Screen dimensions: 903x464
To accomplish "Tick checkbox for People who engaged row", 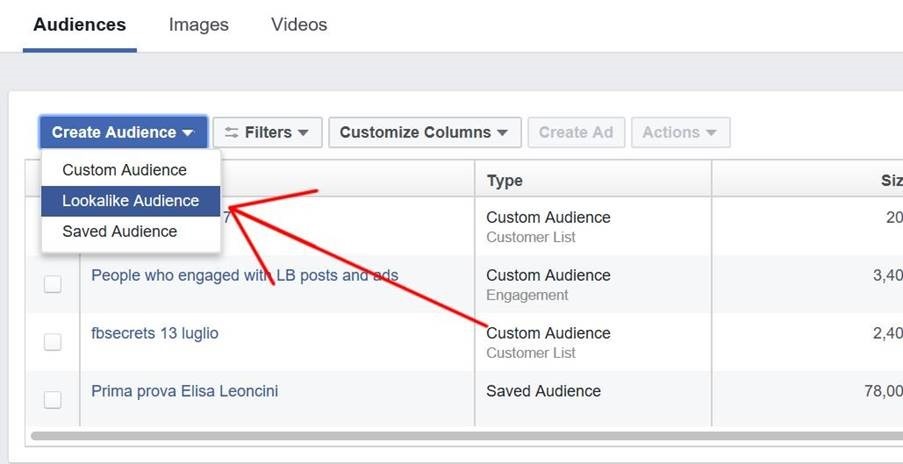I will tap(53, 285).
